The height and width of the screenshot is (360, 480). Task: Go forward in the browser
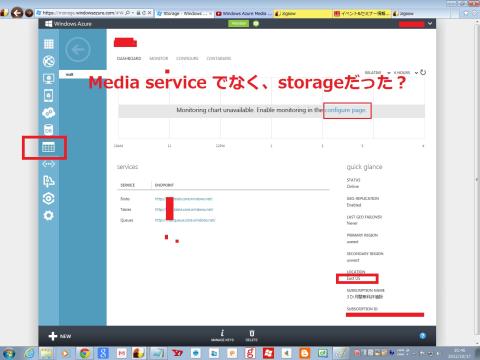(x=29, y=13)
